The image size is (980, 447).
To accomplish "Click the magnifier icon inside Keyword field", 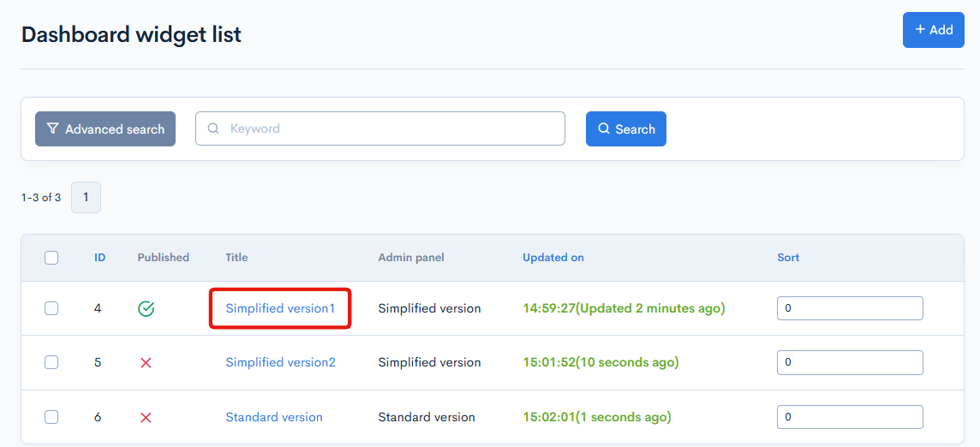I will [213, 128].
